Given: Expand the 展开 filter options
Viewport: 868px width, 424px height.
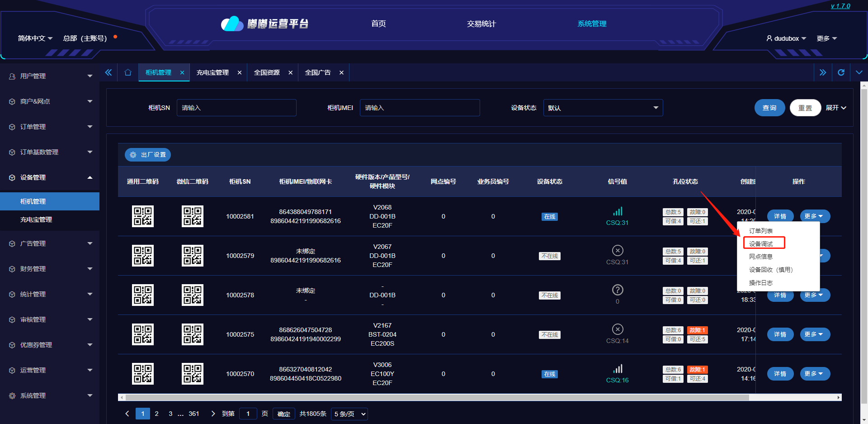Looking at the screenshot, I should point(835,108).
